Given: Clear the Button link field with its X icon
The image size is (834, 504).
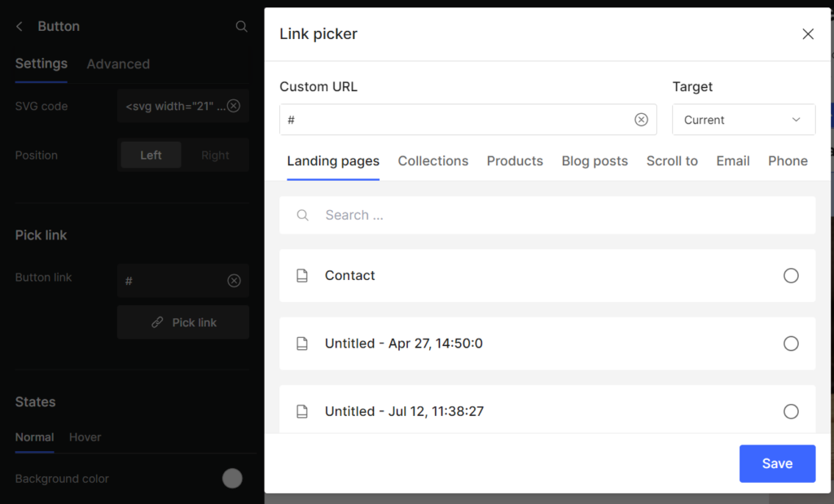Looking at the screenshot, I should pos(234,281).
